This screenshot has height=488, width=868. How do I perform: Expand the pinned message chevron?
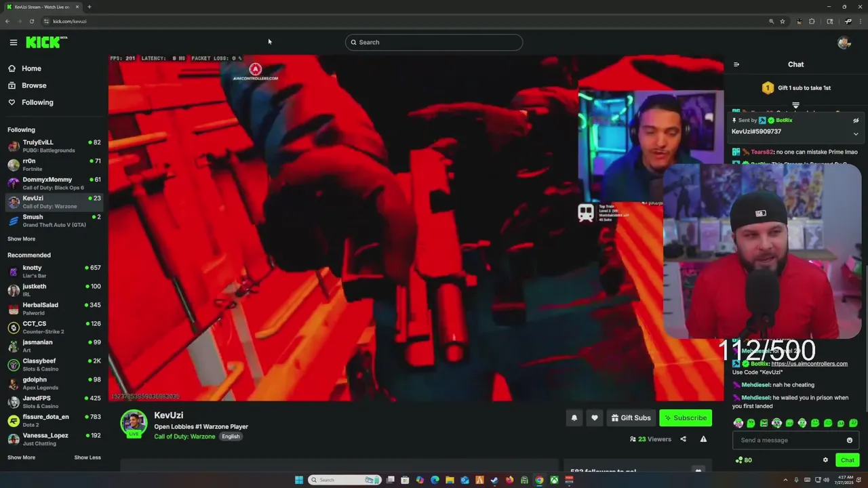coord(856,134)
